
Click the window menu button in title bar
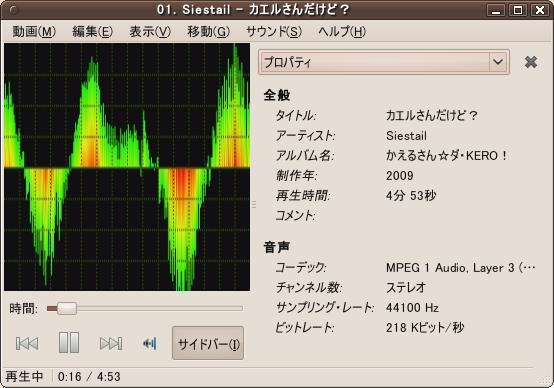click(x=13, y=10)
